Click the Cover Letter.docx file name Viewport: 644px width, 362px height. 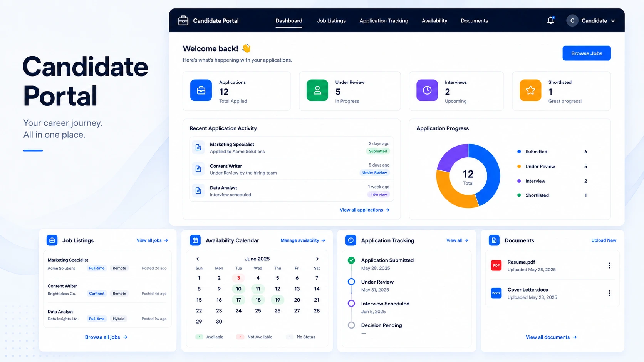tap(528, 290)
